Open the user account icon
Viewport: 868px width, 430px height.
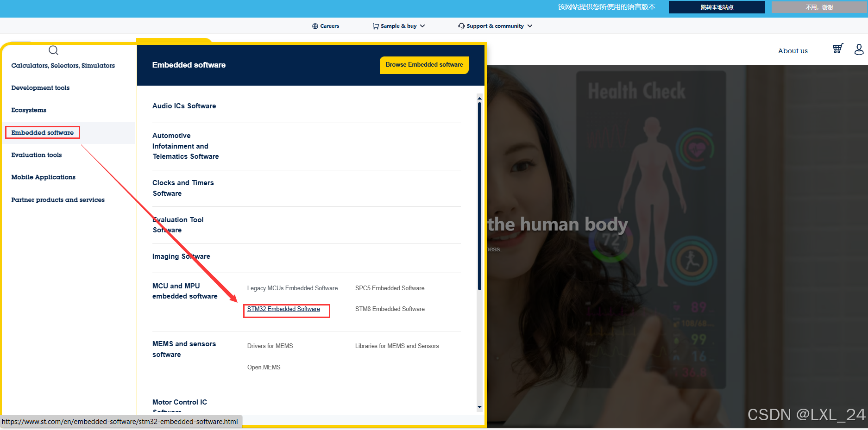tap(859, 49)
